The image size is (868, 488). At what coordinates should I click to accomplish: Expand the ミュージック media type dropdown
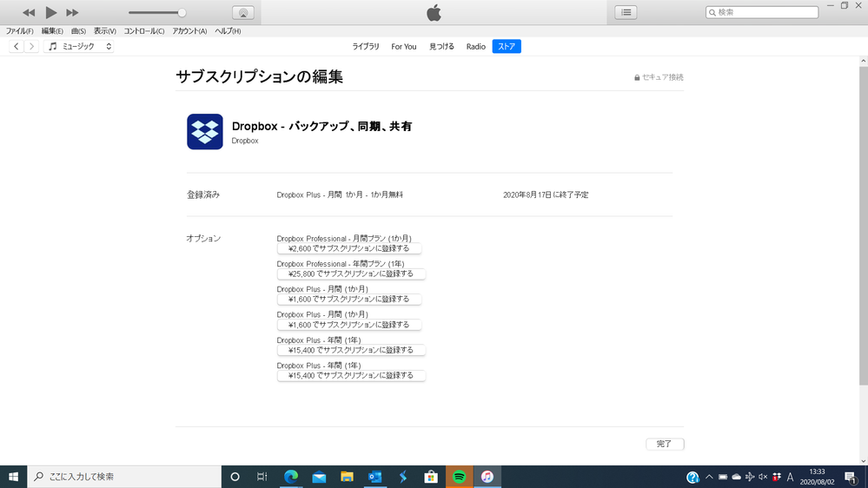click(80, 46)
